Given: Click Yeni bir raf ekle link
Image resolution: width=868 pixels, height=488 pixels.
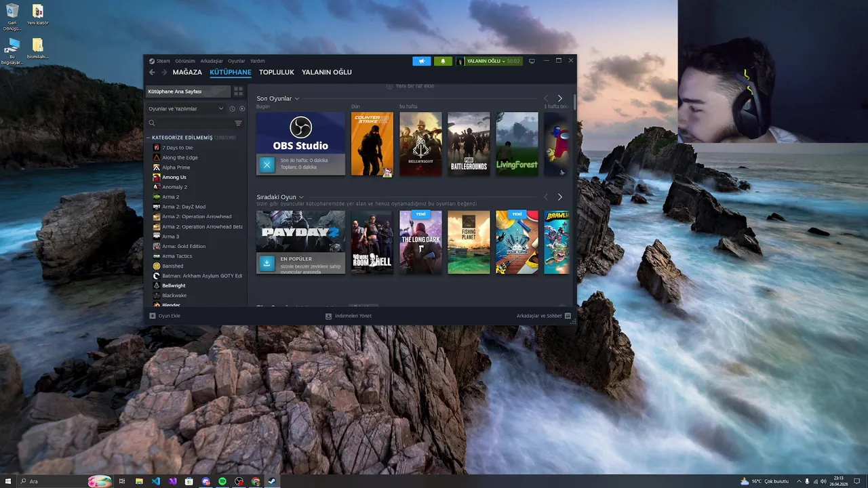Looking at the screenshot, I should (x=415, y=86).
